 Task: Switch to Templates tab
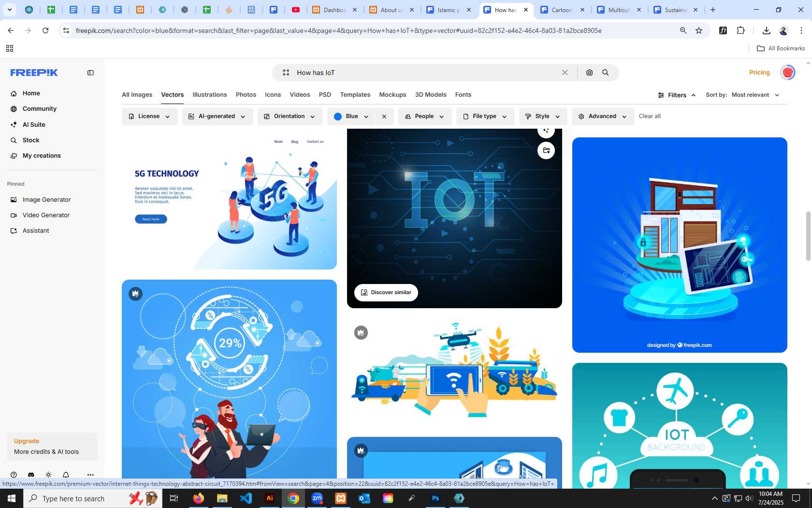click(355, 95)
